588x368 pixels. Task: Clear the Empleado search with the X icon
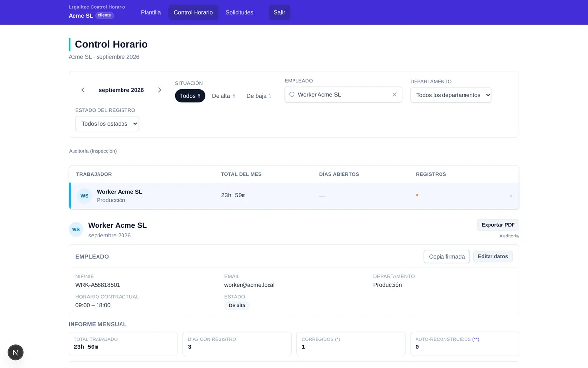point(395,95)
